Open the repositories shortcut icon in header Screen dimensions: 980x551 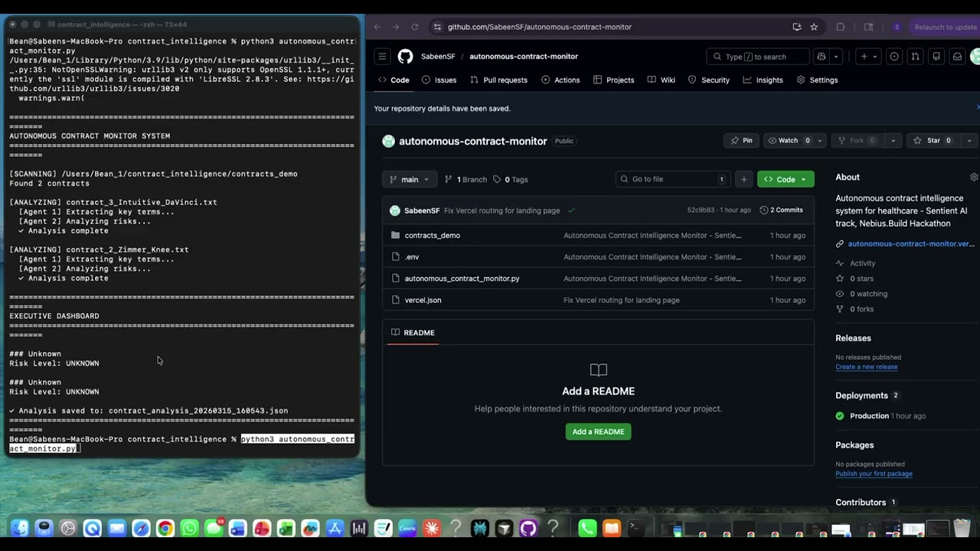[936, 57]
